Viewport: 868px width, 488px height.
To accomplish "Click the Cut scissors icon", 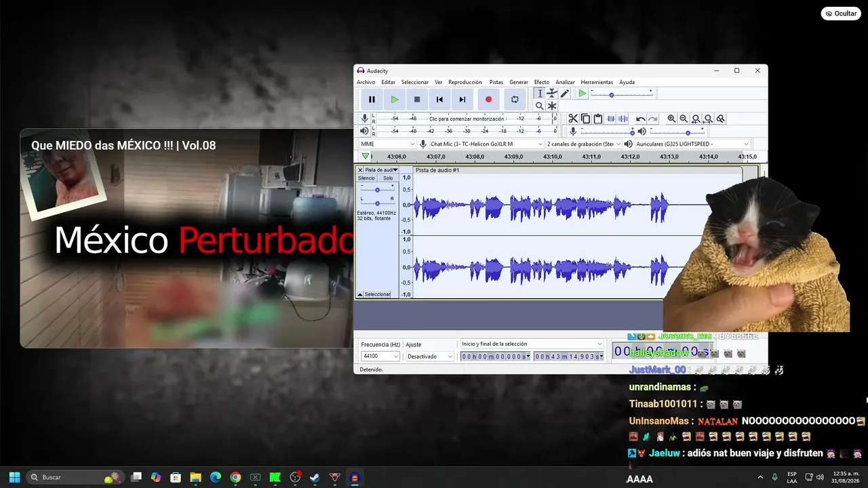I will [573, 119].
